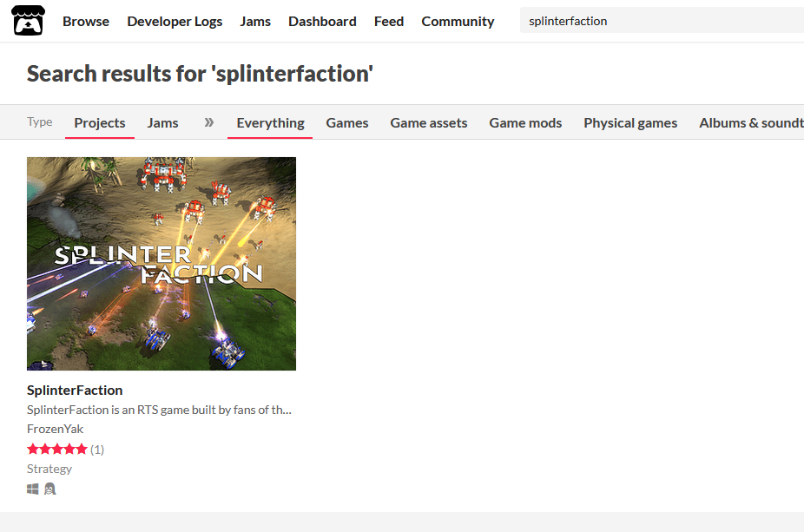Select the Everything category tab
Screen dimensions: 804x532
tap(270, 122)
